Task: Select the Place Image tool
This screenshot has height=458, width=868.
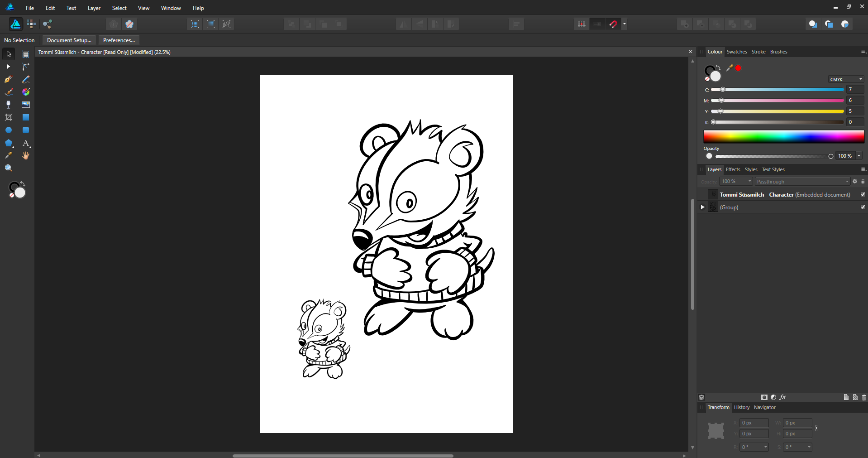Action: click(x=26, y=105)
